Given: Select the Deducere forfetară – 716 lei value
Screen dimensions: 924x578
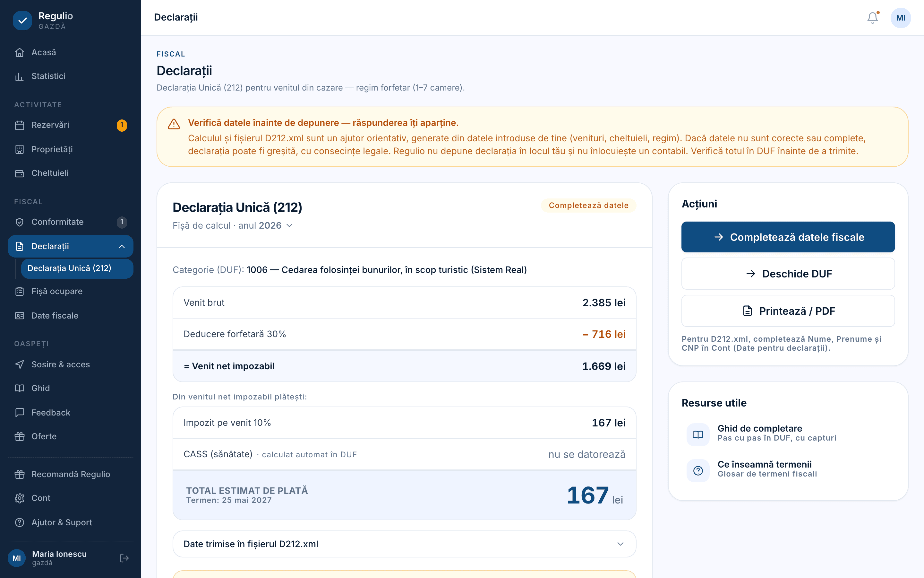Looking at the screenshot, I should (604, 334).
